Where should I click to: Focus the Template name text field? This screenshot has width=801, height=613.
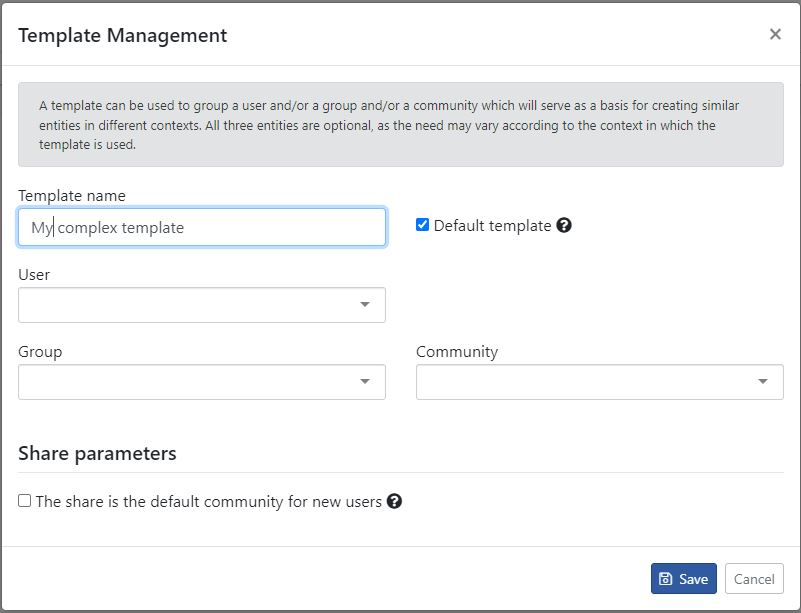pos(202,227)
